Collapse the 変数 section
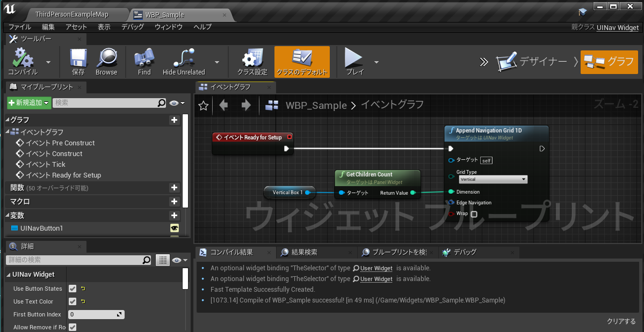This screenshot has width=644, height=332. 7,215
